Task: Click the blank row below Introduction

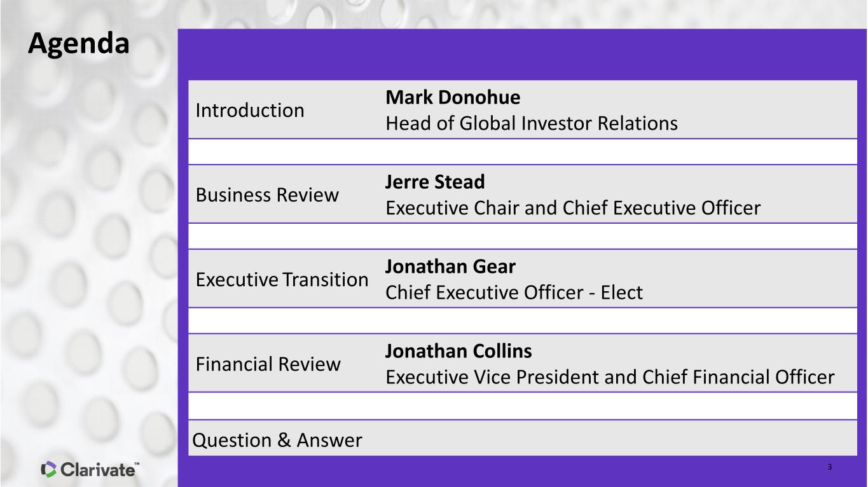Action: pyautogui.click(x=523, y=152)
